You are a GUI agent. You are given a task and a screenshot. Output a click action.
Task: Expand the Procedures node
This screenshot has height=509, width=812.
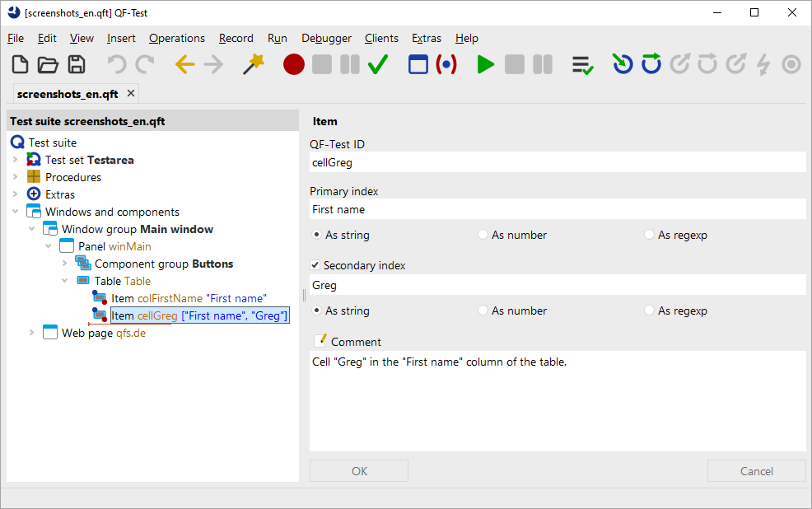(16, 177)
